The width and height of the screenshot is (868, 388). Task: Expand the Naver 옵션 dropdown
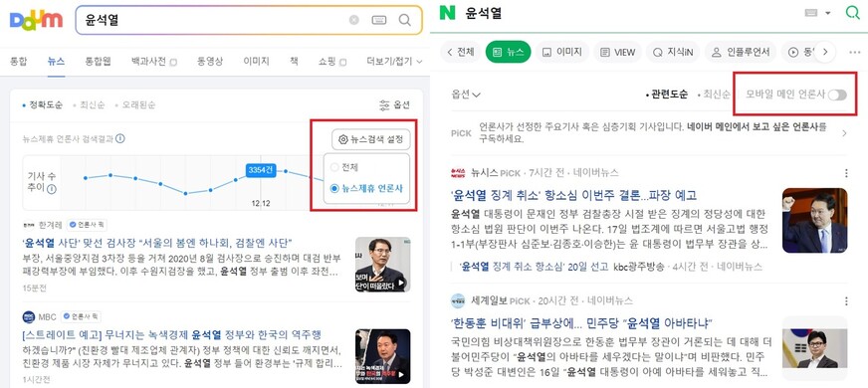(x=466, y=95)
